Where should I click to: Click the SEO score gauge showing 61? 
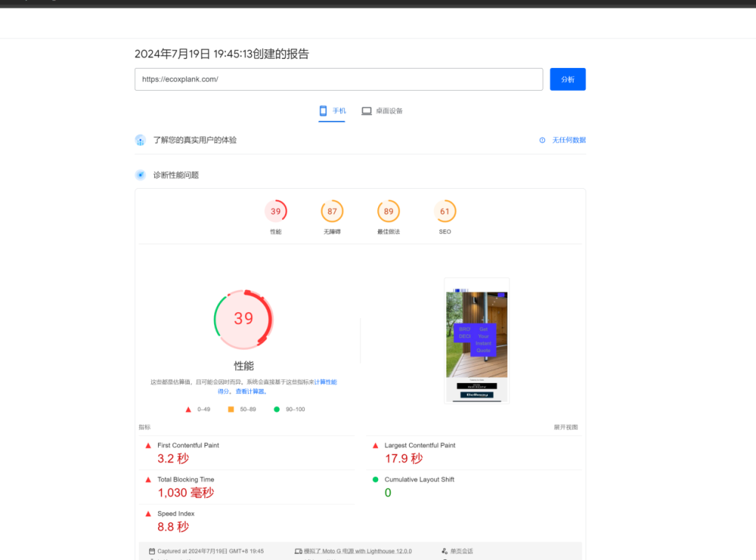coord(444,212)
